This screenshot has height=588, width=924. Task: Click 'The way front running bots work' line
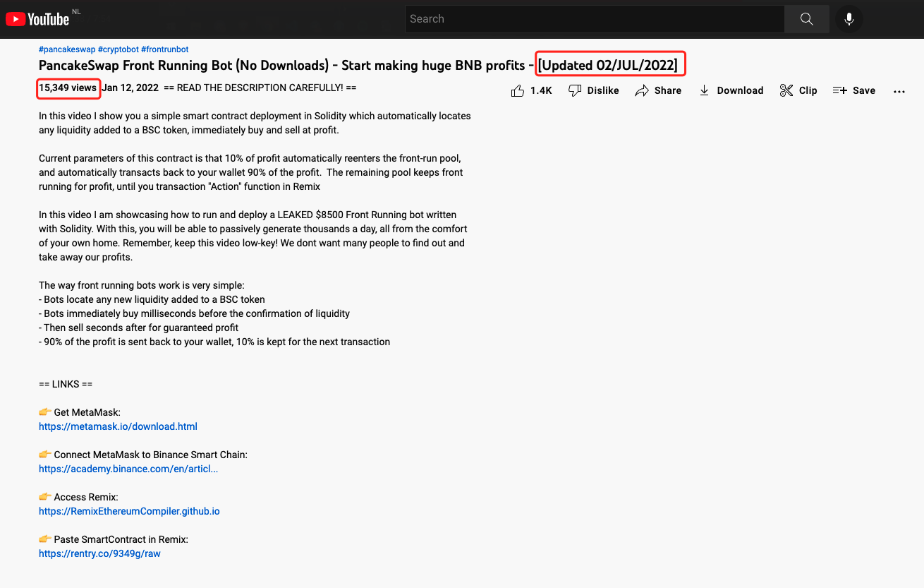pos(142,285)
